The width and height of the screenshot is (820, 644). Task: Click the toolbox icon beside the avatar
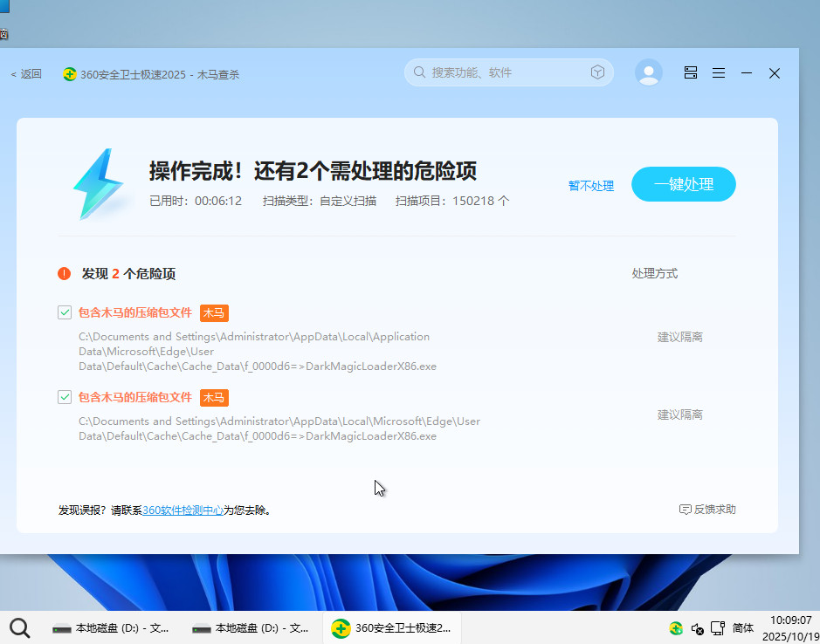coord(690,72)
